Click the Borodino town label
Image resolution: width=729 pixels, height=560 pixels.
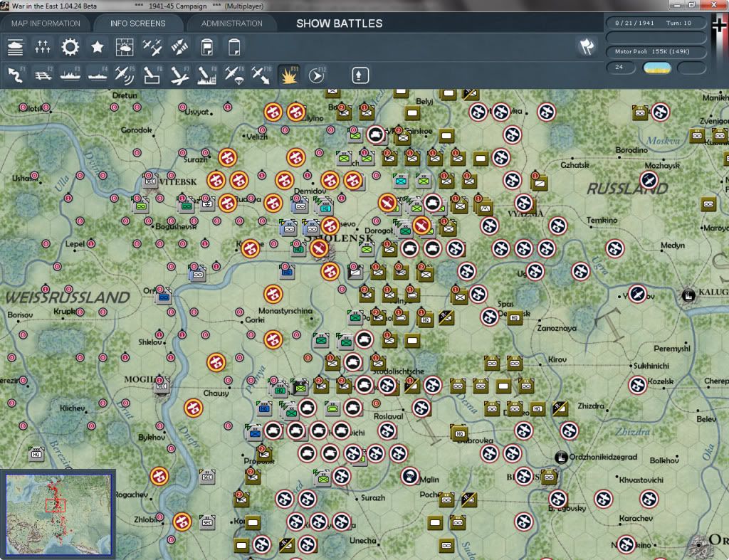coord(631,150)
